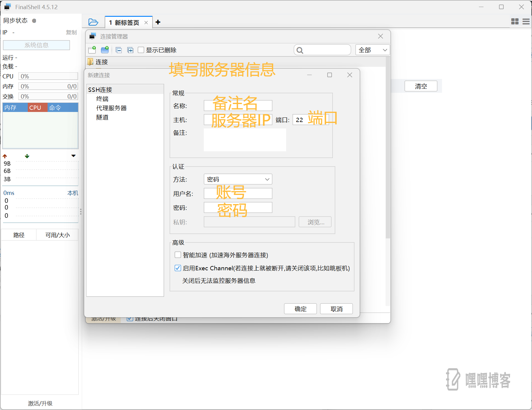Expand the network interface dropdown arrow

(x=73, y=156)
